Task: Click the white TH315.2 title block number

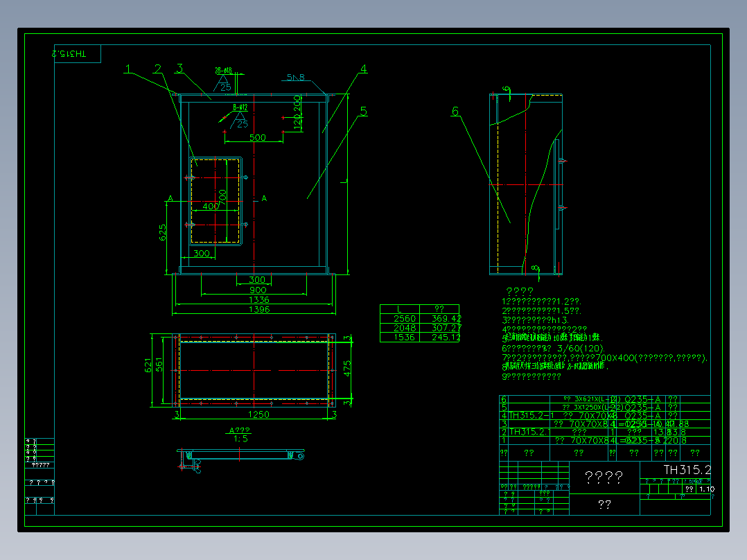Action: pos(687,470)
